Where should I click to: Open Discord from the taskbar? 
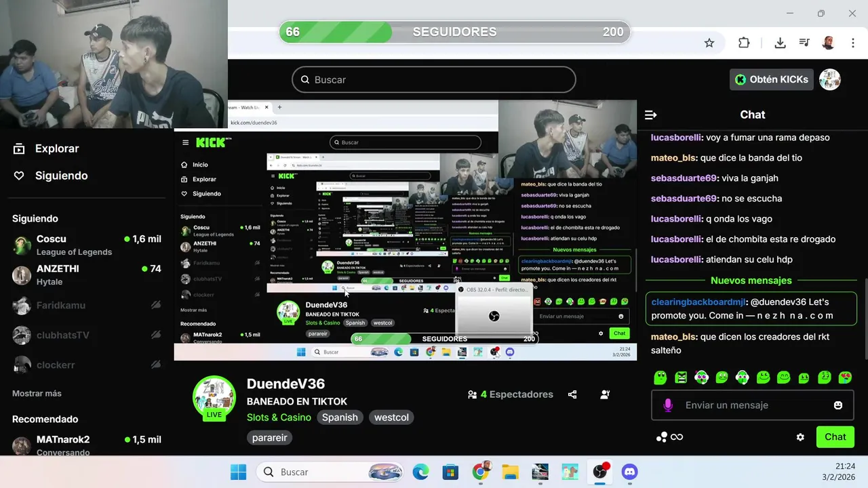tap(630, 472)
